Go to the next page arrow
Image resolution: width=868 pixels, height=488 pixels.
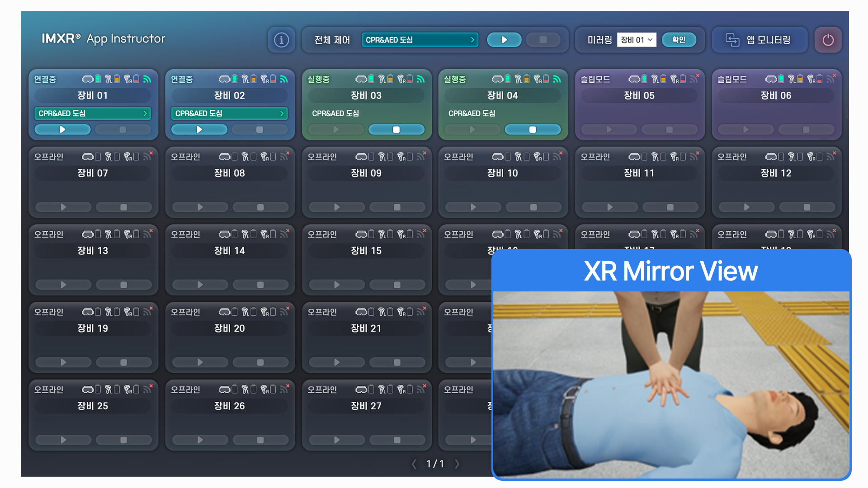(x=457, y=464)
